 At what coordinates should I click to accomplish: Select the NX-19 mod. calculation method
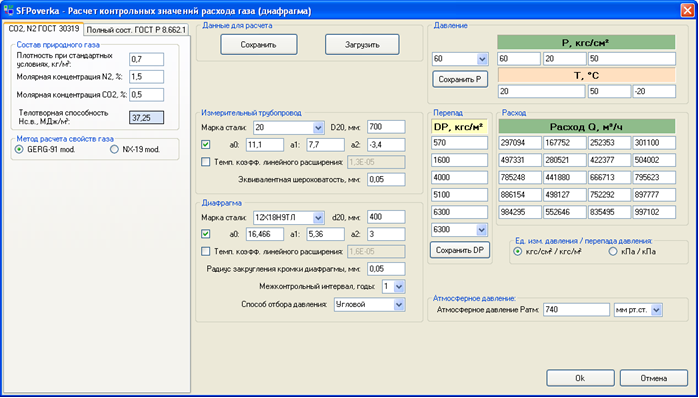click(x=114, y=150)
